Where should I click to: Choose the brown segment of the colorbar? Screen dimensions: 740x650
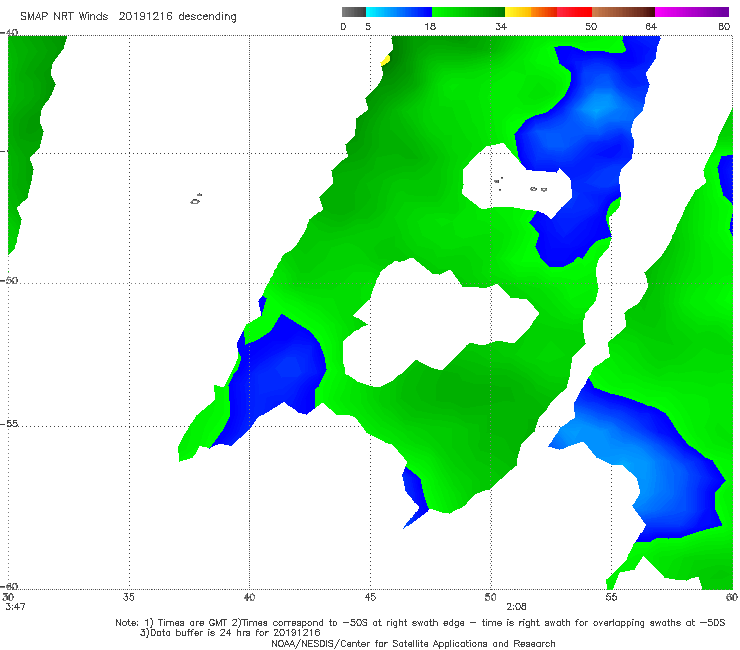tap(623, 12)
